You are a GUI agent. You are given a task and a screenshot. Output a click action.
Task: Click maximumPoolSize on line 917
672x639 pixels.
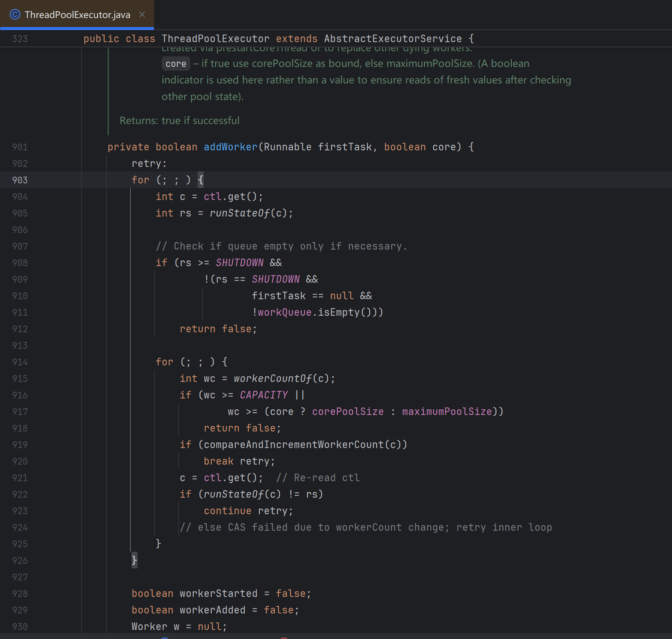447,412
